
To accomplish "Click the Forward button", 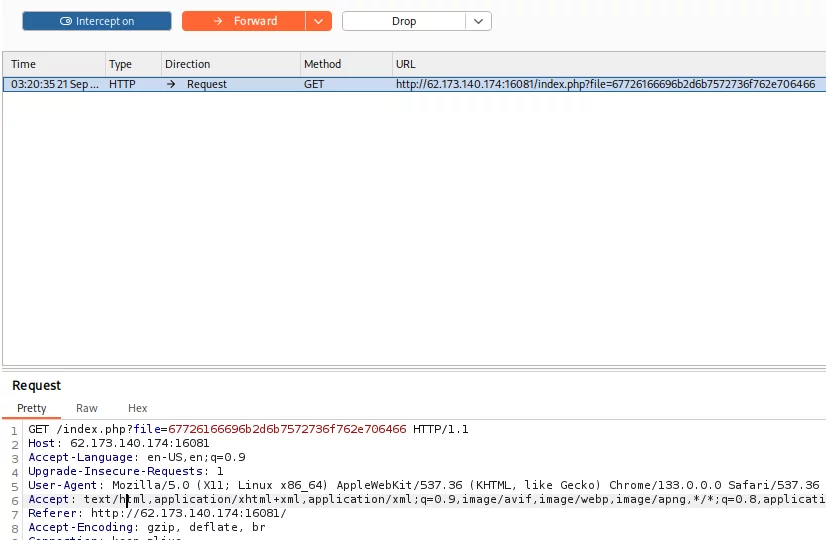I will pyautogui.click(x=244, y=21).
